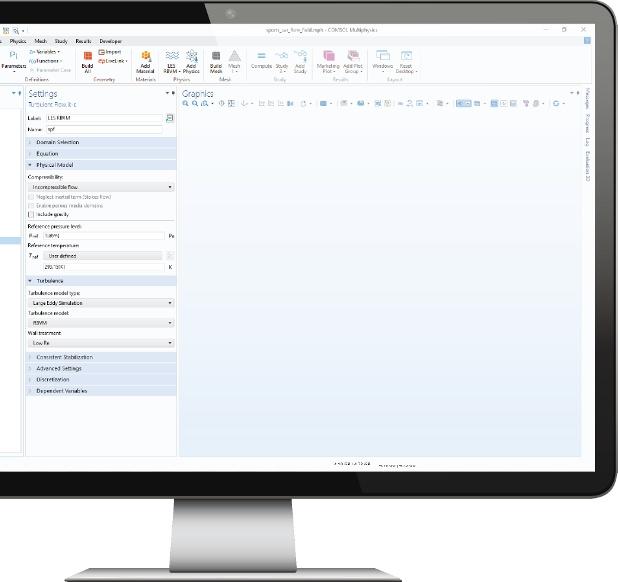
Task: Expand the Dependent Variables section
Action: click(x=101, y=391)
